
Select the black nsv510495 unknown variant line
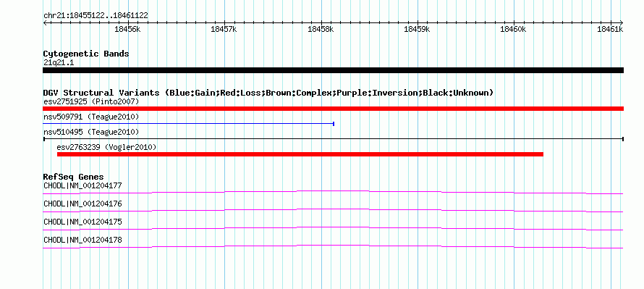[333, 139]
